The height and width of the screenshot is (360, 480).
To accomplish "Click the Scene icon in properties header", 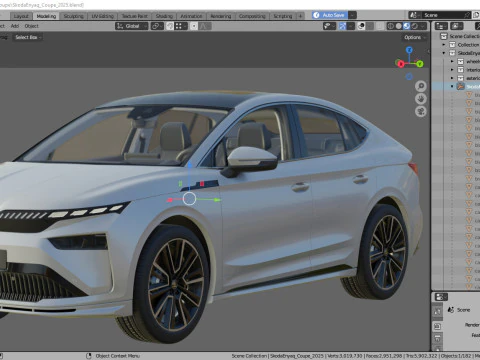I will [x=451, y=310].
